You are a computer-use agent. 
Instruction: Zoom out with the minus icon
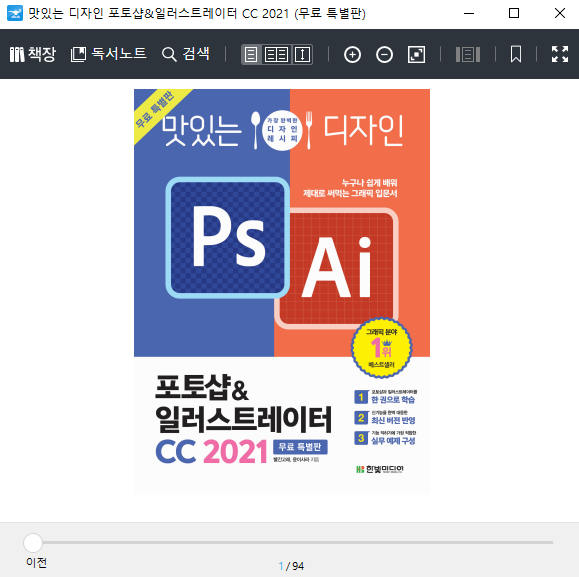384,55
